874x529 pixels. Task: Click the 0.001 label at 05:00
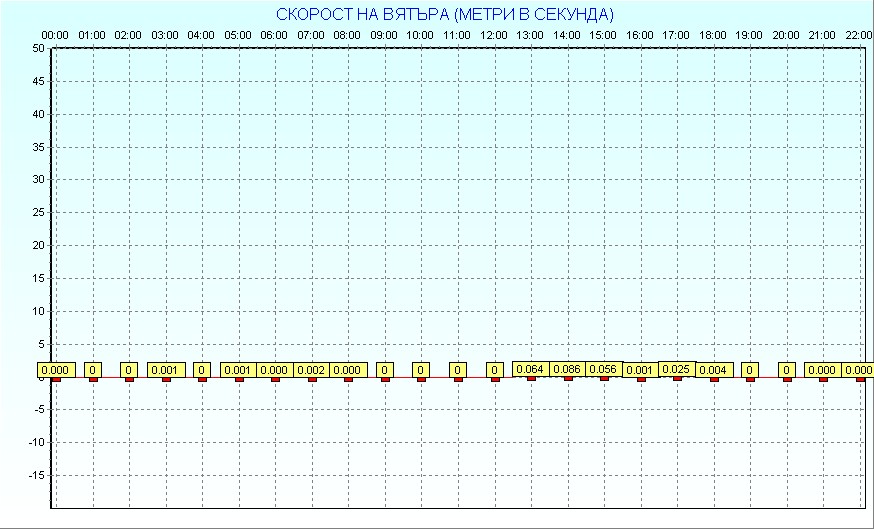point(238,370)
